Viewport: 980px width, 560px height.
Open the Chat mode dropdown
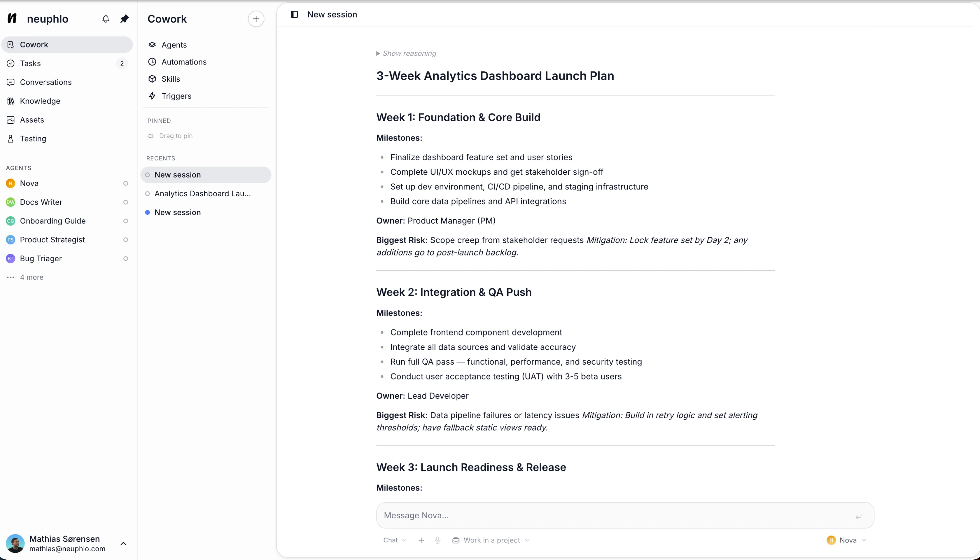pos(395,540)
